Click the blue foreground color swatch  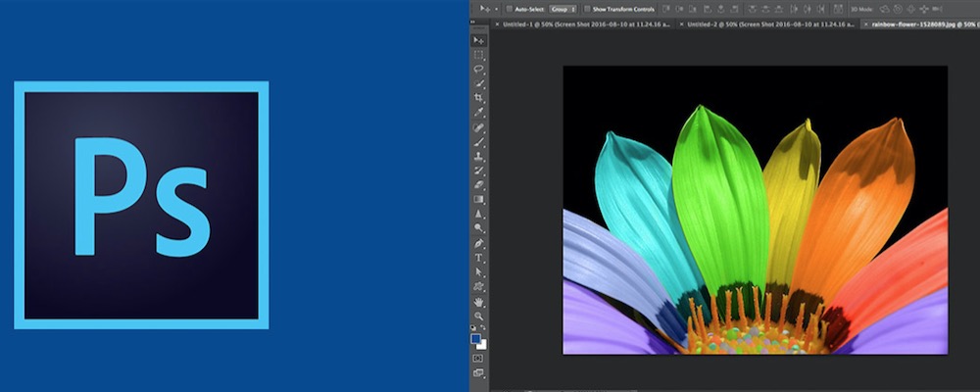[x=475, y=338]
